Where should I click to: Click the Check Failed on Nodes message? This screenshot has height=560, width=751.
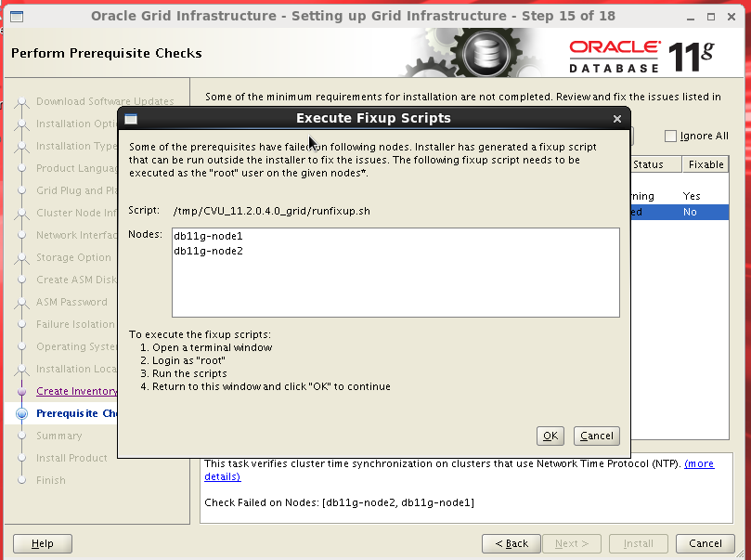(339, 502)
